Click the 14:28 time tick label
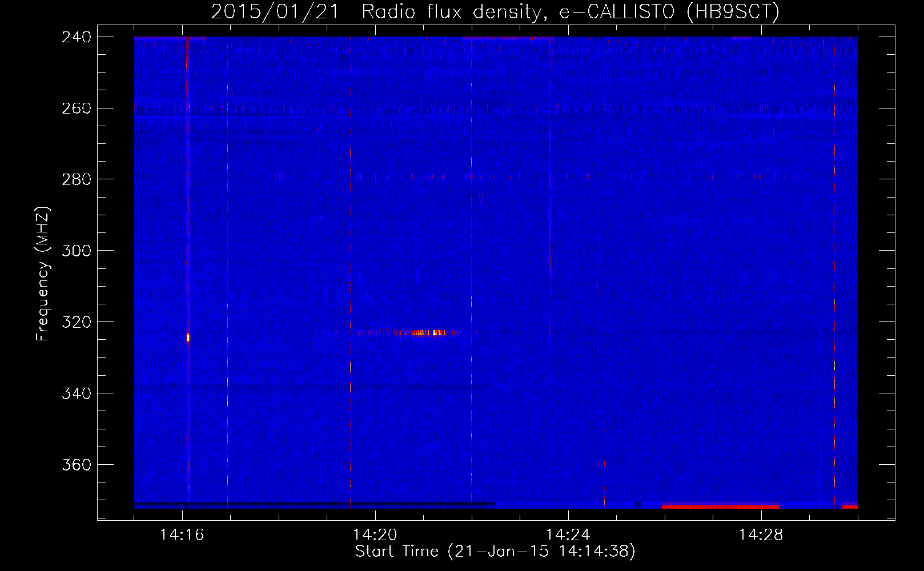The image size is (924, 571). pyautogui.click(x=761, y=535)
